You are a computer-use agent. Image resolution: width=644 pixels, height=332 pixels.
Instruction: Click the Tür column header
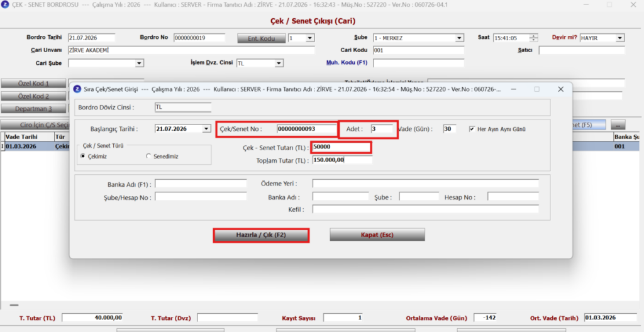[62, 137]
